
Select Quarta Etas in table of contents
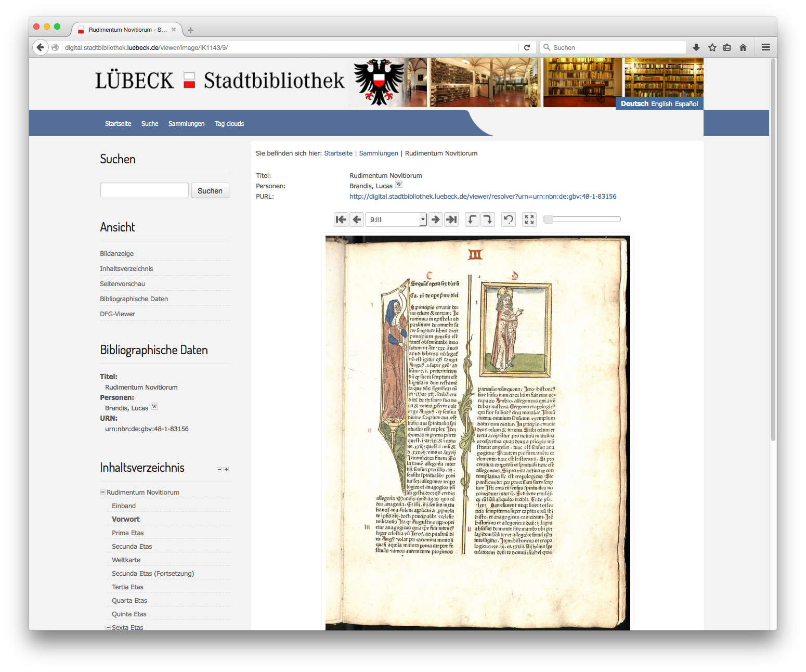pyautogui.click(x=129, y=601)
